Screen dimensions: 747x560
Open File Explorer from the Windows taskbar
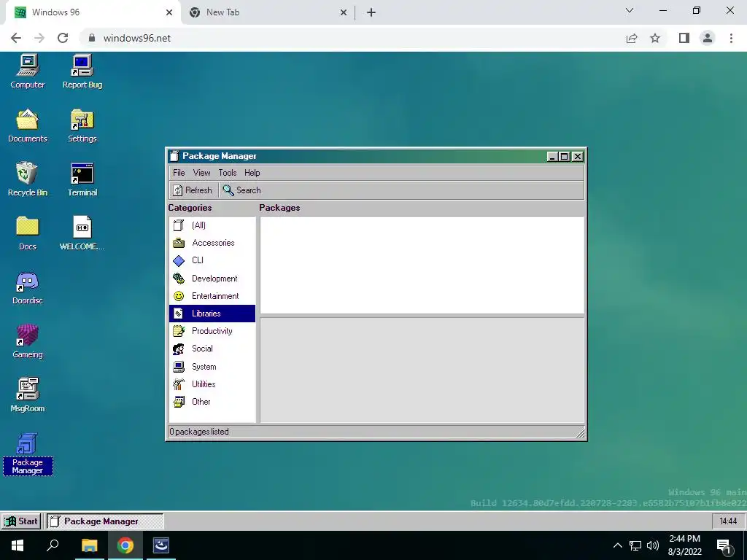89,545
